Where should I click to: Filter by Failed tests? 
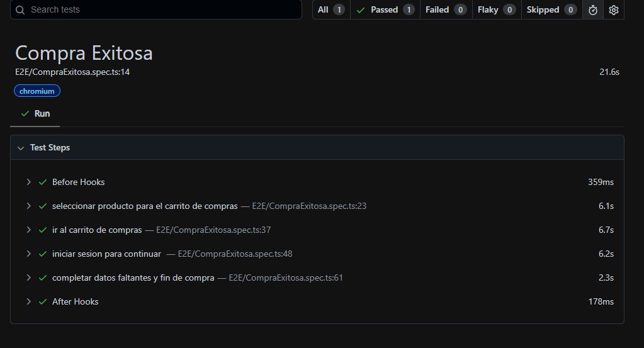(x=446, y=10)
